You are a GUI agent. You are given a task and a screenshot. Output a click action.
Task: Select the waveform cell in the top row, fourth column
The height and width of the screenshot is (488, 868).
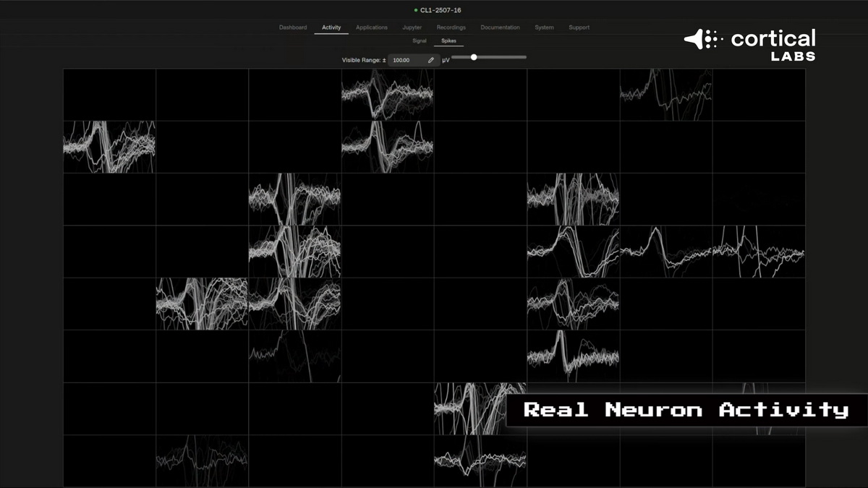pyautogui.click(x=388, y=95)
